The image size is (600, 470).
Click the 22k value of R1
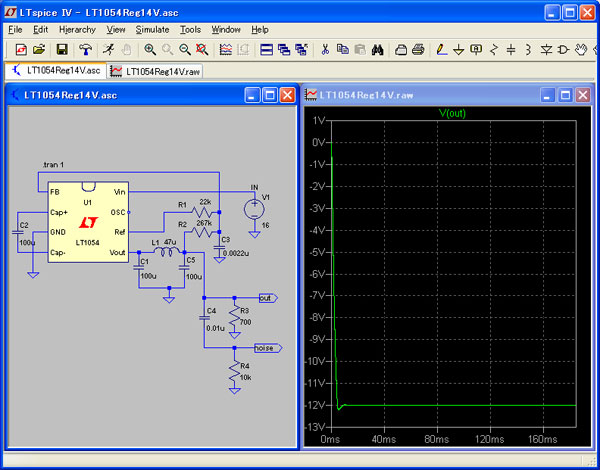pyautogui.click(x=205, y=202)
